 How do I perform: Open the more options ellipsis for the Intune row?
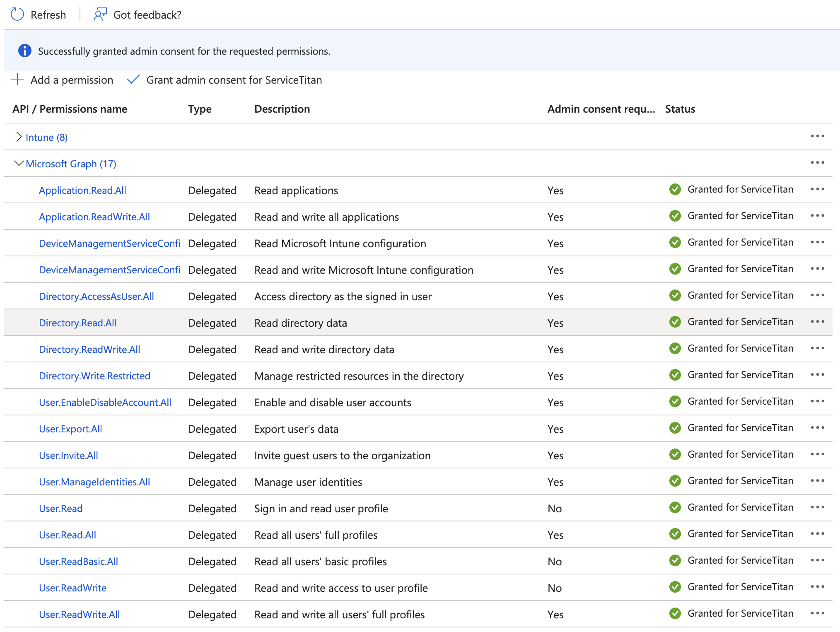tap(817, 136)
